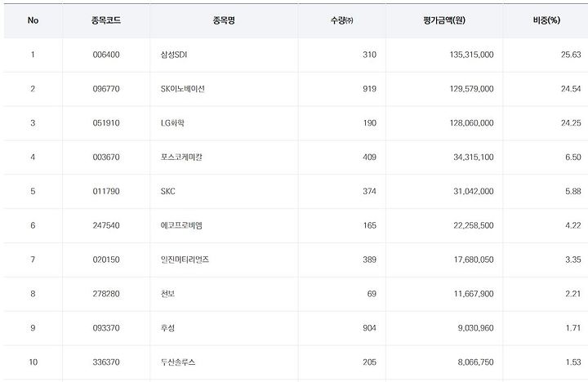Click weight 5.88
This screenshot has width=588, height=382.
pyautogui.click(x=573, y=191)
